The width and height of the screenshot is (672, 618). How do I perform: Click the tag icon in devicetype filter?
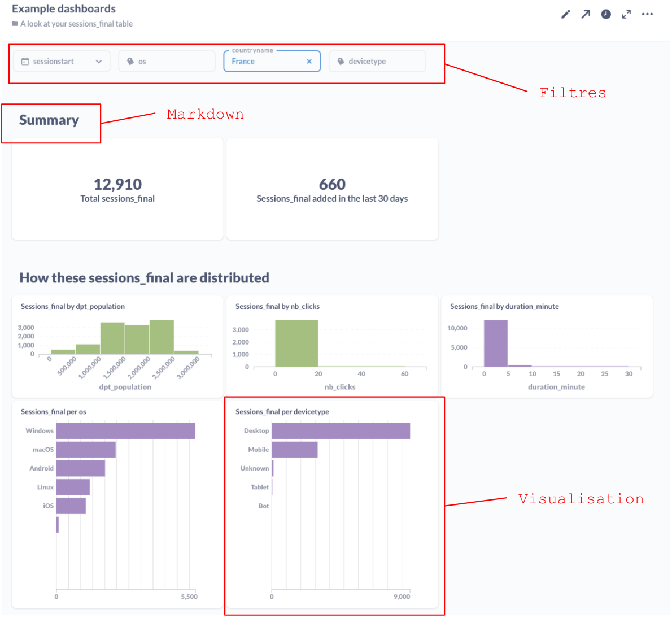[341, 62]
